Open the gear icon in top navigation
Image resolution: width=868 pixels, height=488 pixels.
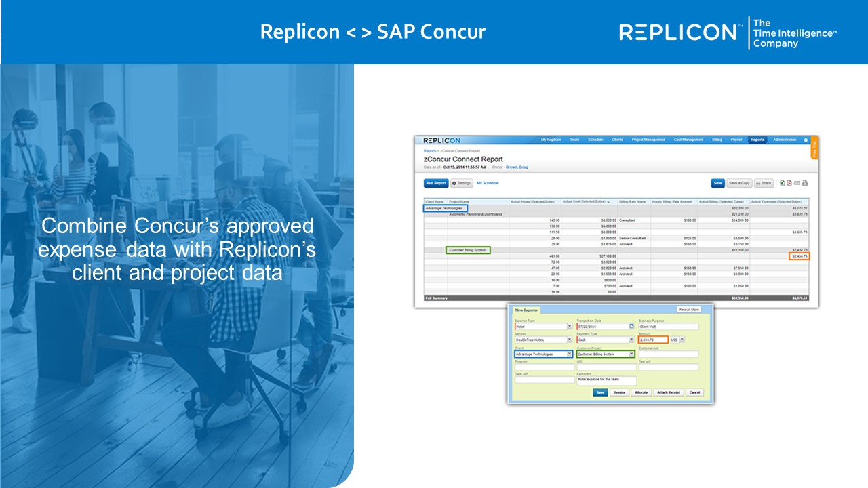coord(806,140)
